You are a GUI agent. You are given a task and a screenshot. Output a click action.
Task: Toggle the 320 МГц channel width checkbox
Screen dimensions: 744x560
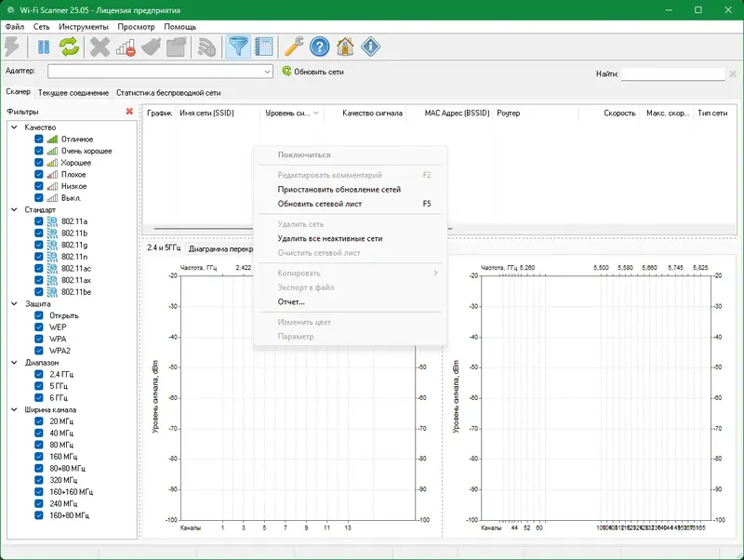point(39,480)
